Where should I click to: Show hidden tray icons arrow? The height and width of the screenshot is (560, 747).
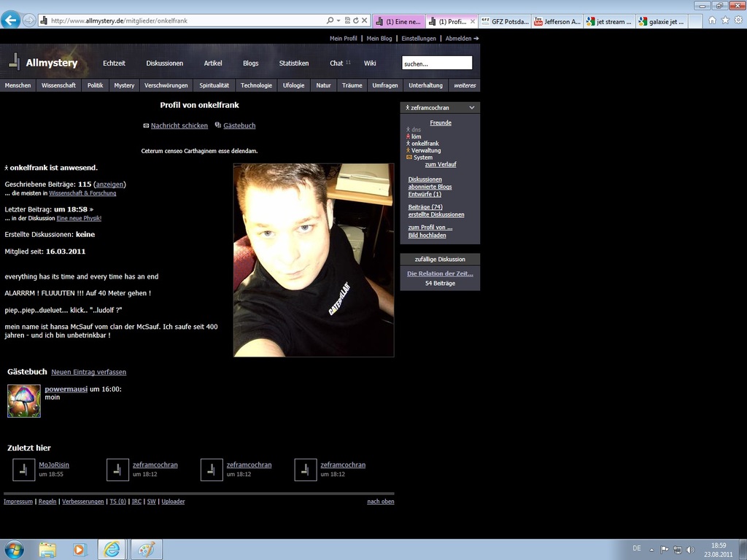click(651, 550)
